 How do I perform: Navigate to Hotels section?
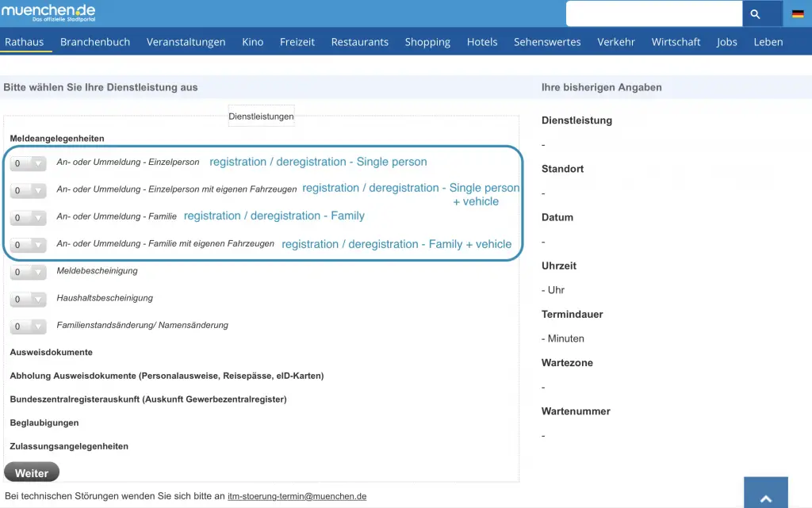[482, 42]
